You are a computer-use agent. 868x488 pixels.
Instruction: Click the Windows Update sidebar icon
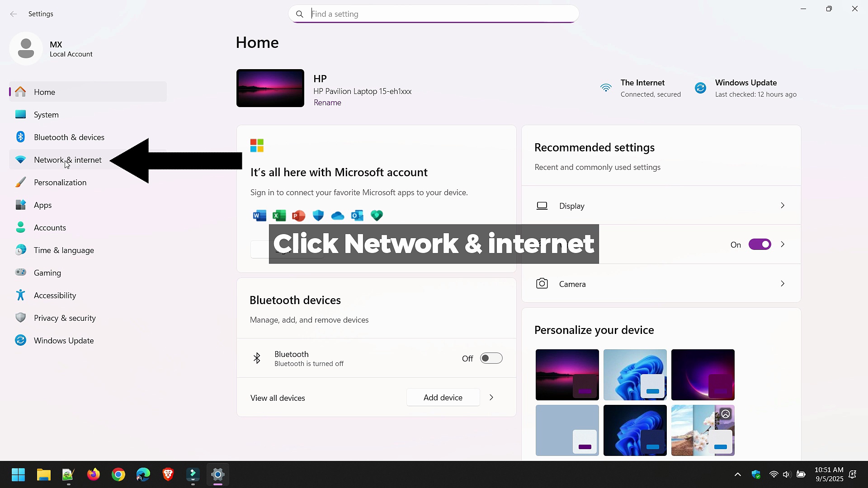[x=20, y=340]
